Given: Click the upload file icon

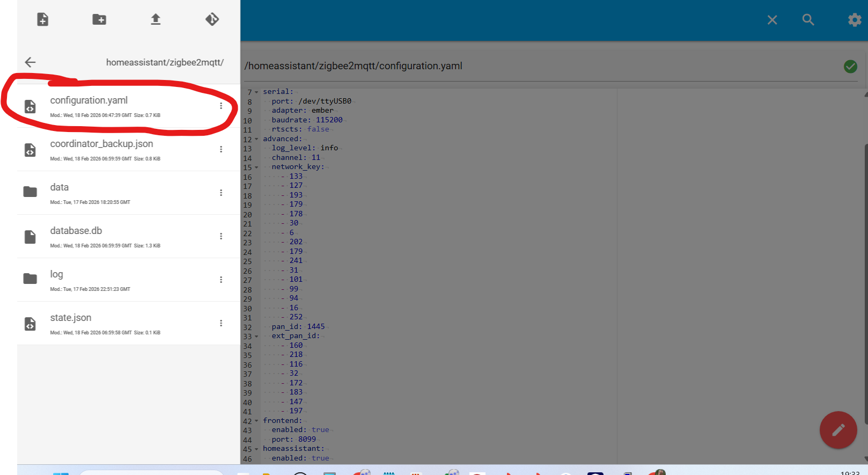Looking at the screenshot, I should pyautogui.click(x=156, y=20).
